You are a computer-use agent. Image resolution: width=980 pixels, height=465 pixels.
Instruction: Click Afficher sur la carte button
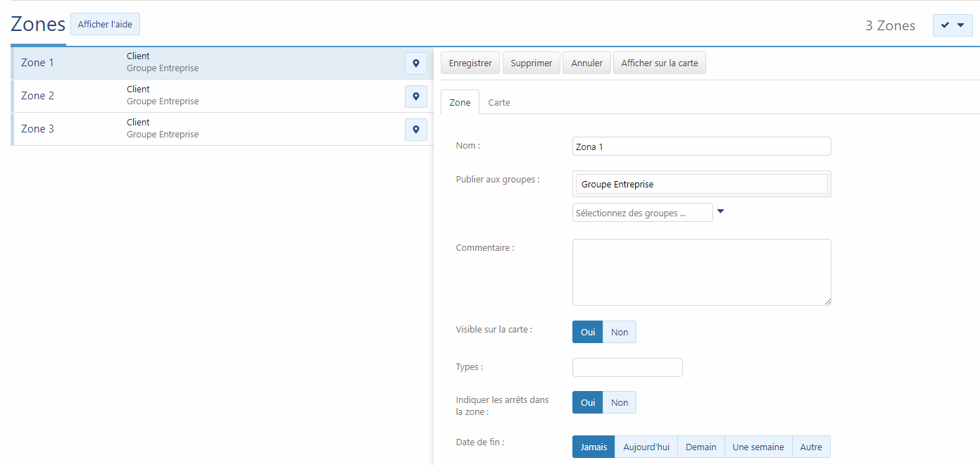pyautogui.click(x=659, y=63)
